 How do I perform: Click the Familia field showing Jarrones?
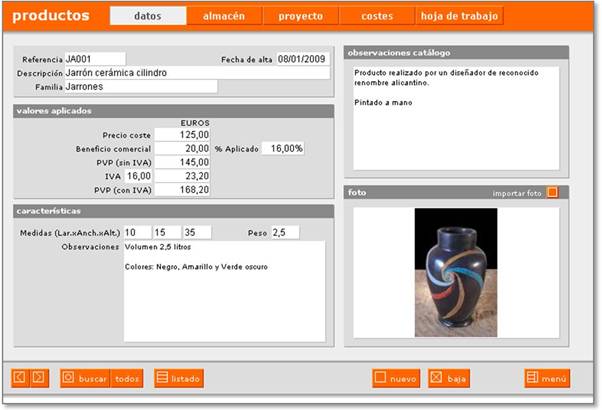pos(140,87)
